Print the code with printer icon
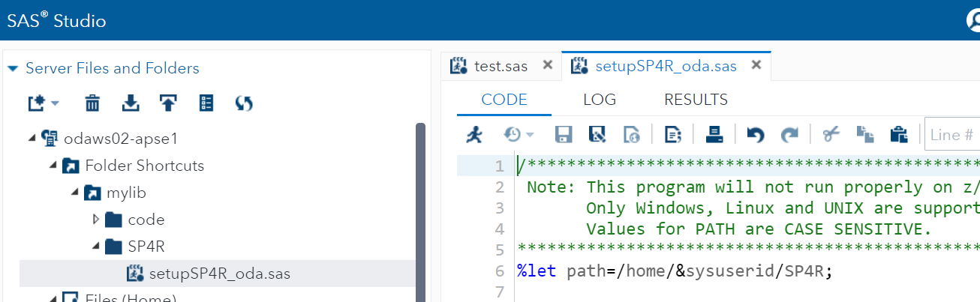This screenshot has height=302, width=980. [x=714, y=135]
